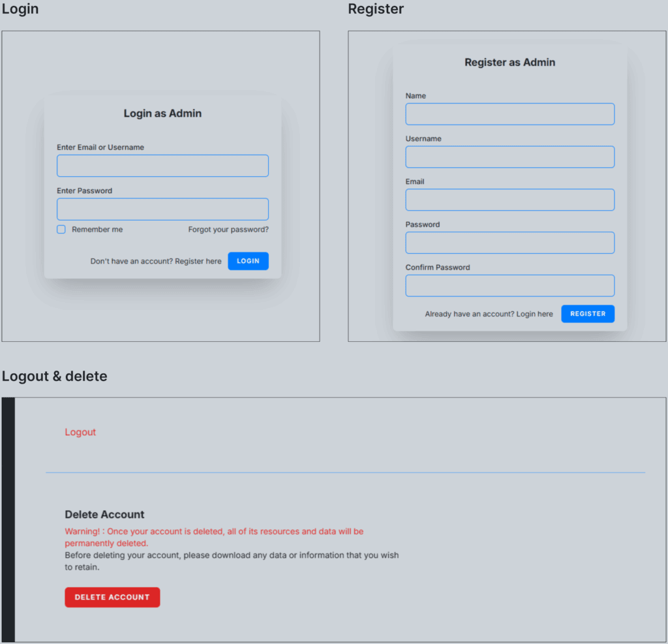This screenshot has height=644, width=668.
Task: Click the Confirm Password input box
Action: pyautogui.click(x=509, y=286)
